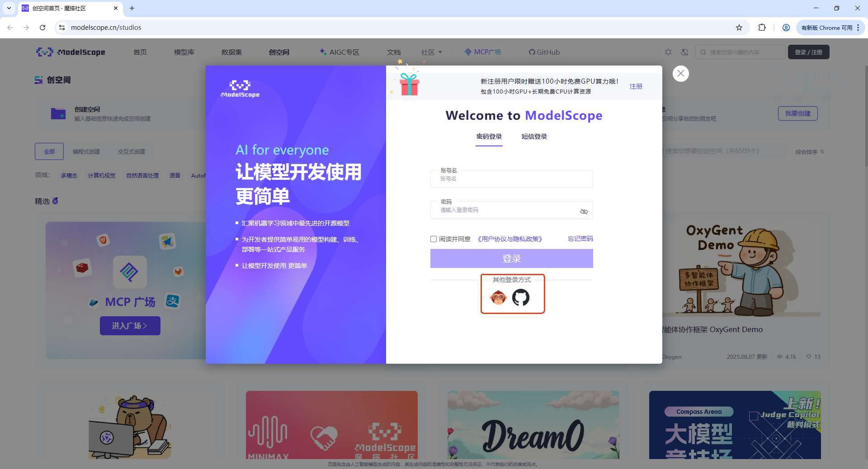This screenshot has width=868, height=469.
Task: Open the tab search dropdown arrow
Action: (9, 8)
